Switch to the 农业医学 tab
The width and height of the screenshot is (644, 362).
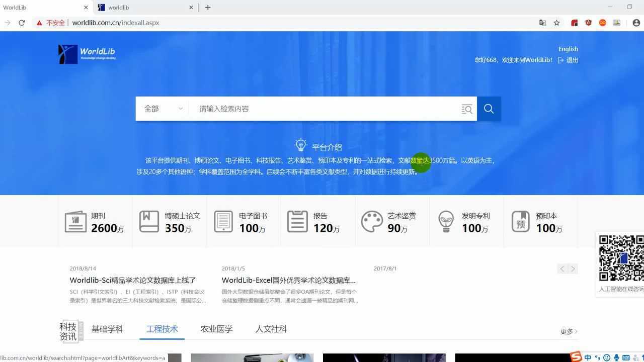pos(216,329)
